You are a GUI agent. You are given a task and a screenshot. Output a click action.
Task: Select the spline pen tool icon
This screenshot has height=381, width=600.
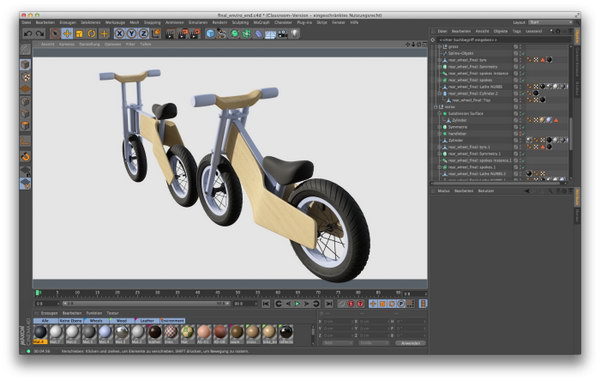222,34
